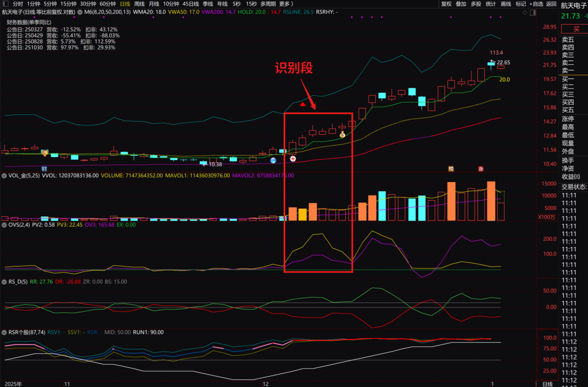The image size is (588, 387).
Task: Click the 叠加 overlay button
Action: pyautogui.click(x=461, y=4)
